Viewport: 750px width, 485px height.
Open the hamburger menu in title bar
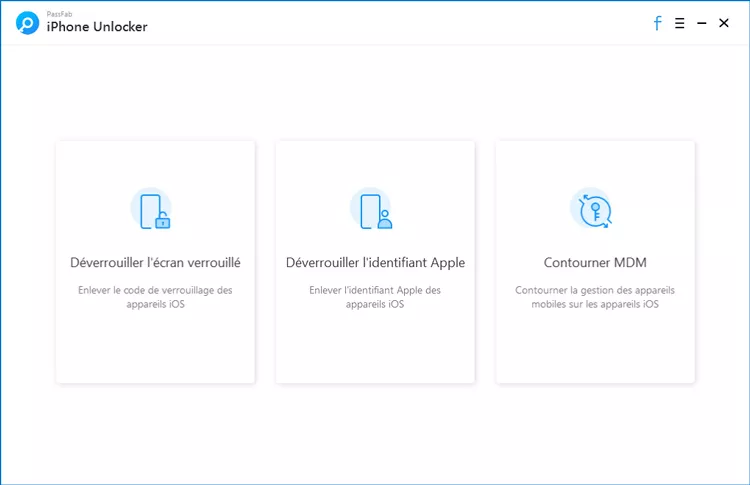point(680,23)
